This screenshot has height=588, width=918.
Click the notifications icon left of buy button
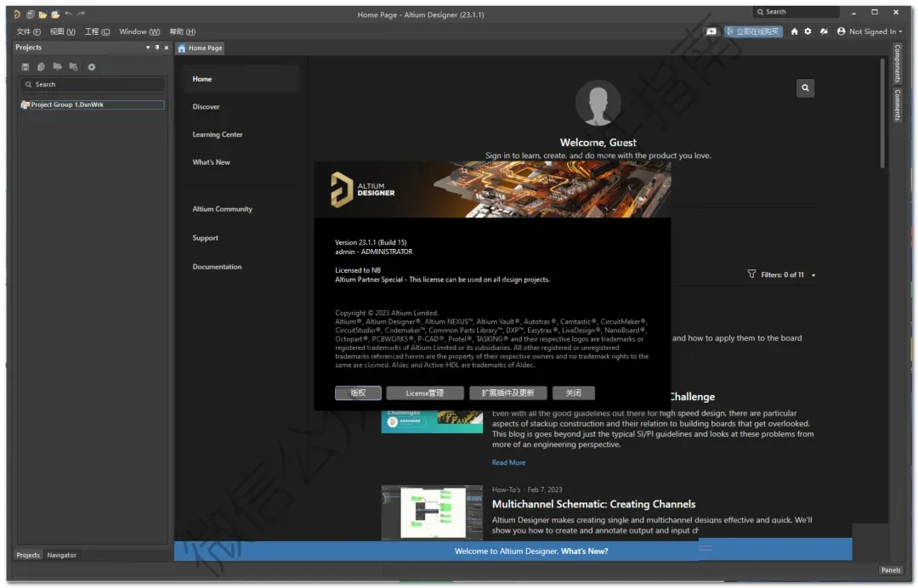point(711,31)
